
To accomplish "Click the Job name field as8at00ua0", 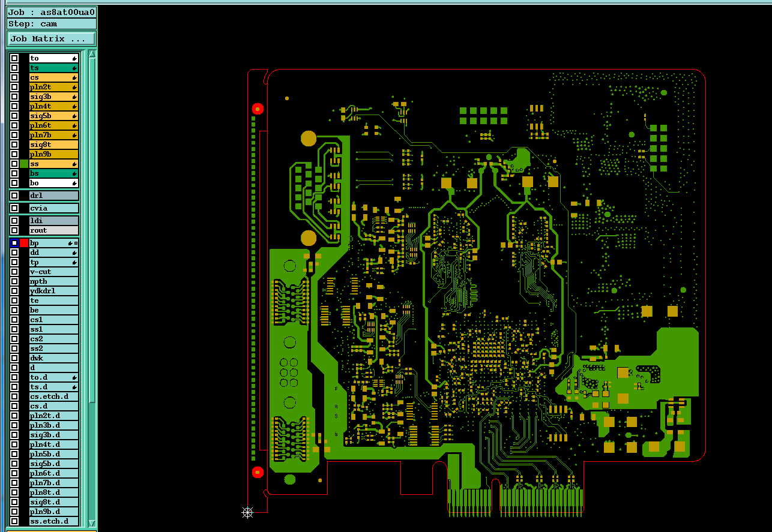I will (x=52, y=12).
